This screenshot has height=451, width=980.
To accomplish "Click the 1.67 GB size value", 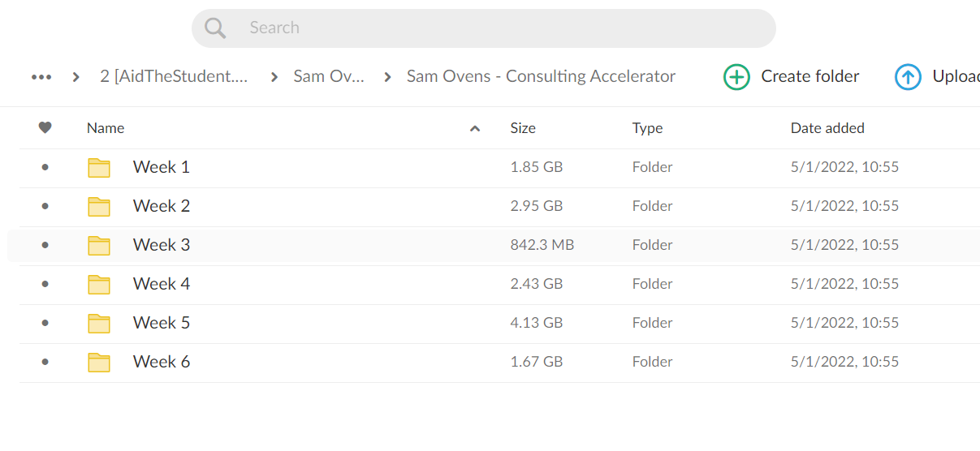I will tap(537, 362).
